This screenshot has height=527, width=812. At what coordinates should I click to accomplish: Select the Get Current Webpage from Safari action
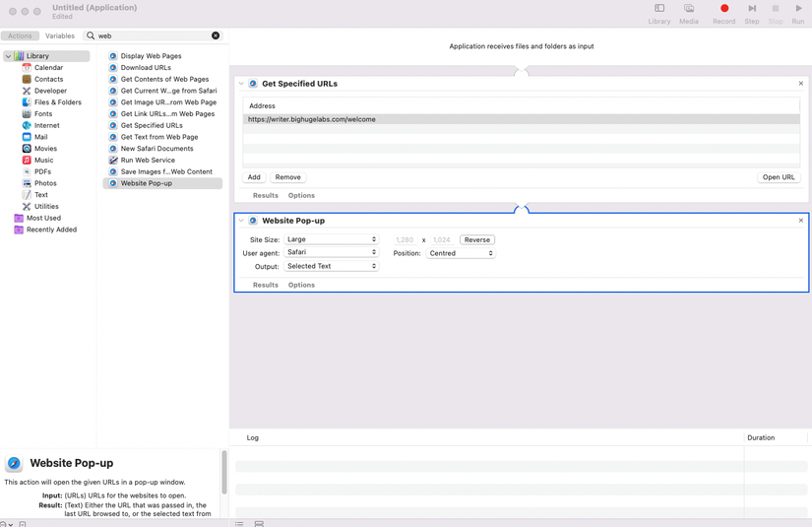pyautogui.click(x=162, y=91)
